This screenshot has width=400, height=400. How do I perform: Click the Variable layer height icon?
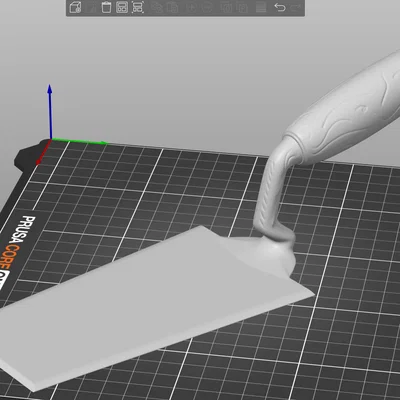click(261, 7)
